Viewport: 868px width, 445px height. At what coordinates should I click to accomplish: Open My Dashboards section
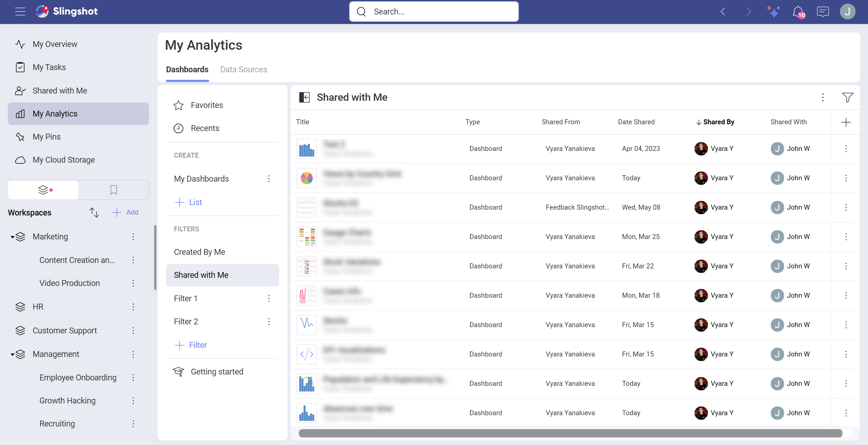point(201,179)
